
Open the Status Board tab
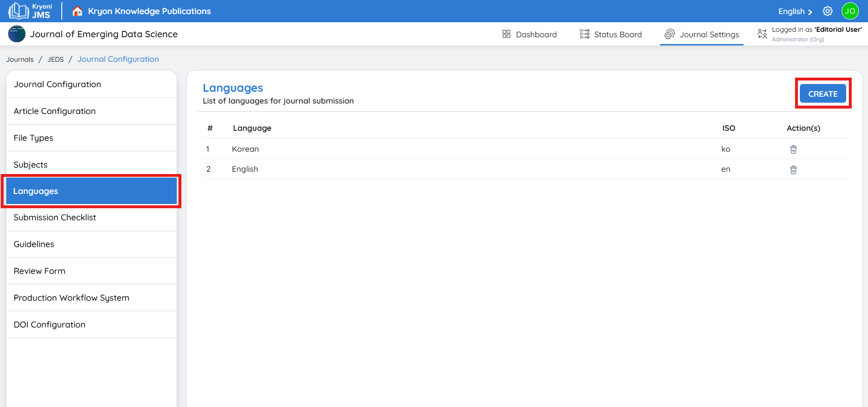tap(611, 35)
